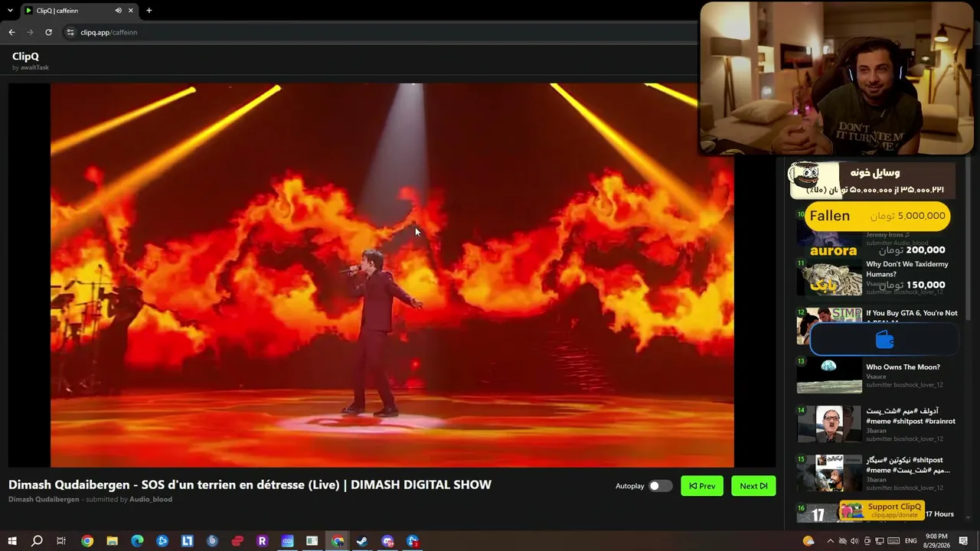
Task: Click the wallet icon overlay in the queue
Action: pos(884,339)
